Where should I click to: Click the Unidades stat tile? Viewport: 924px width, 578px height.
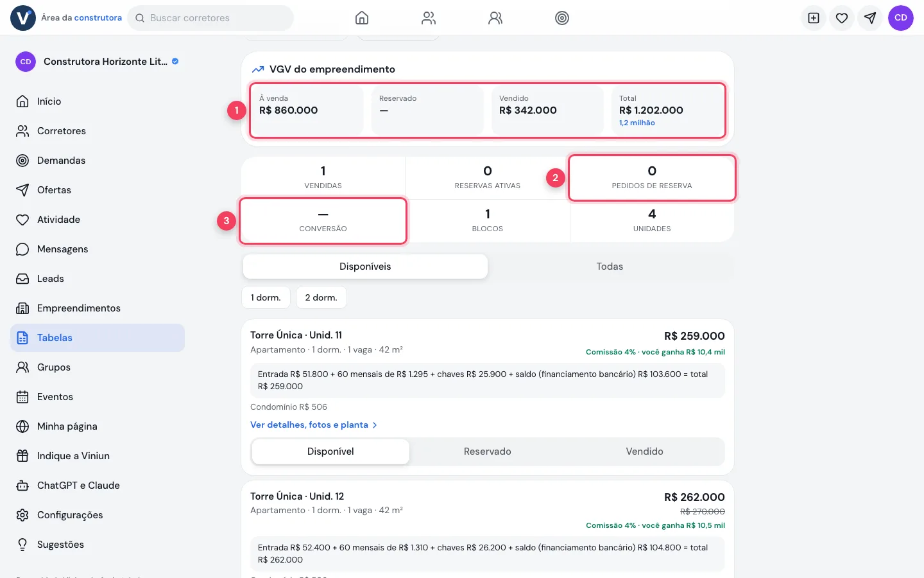coord(652,221)
